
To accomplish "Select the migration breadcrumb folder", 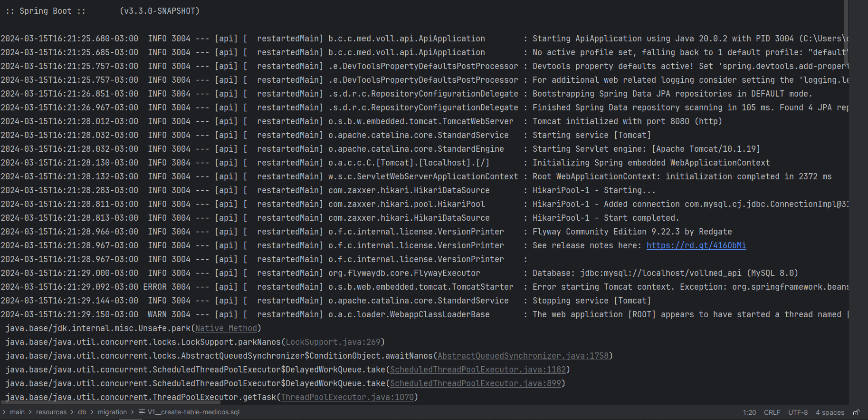I will 112,412.
